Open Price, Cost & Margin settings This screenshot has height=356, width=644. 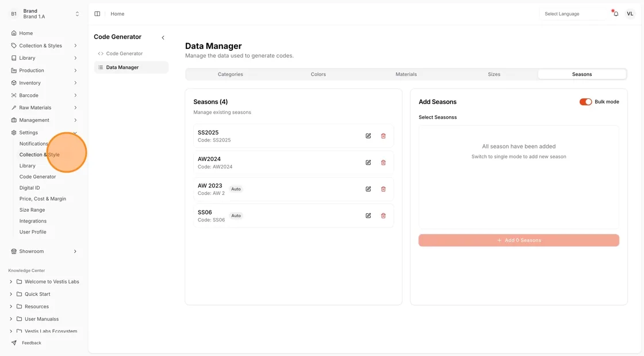[x=43, y=199]
